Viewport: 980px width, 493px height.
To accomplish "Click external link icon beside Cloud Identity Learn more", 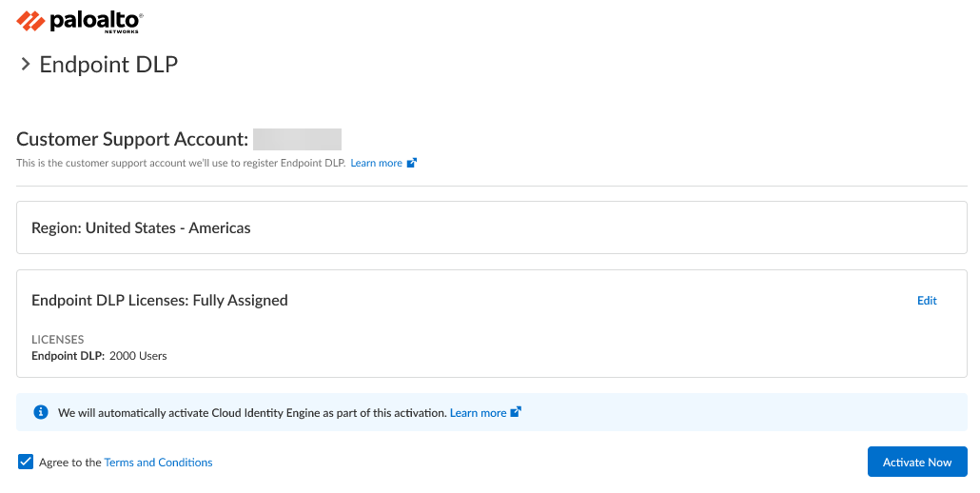I will coord(516,412).
